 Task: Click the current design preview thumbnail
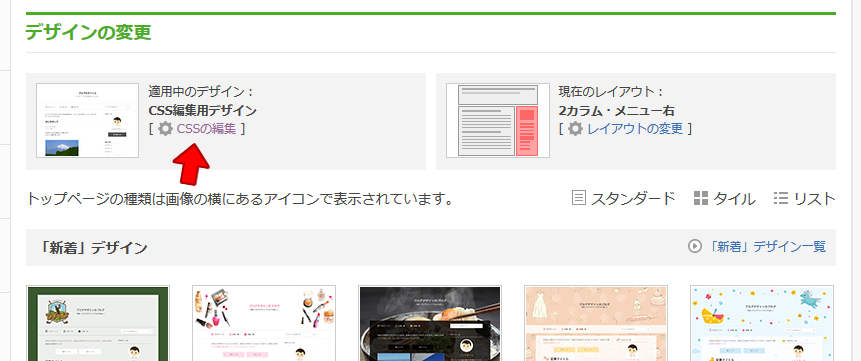coord(87,120)
